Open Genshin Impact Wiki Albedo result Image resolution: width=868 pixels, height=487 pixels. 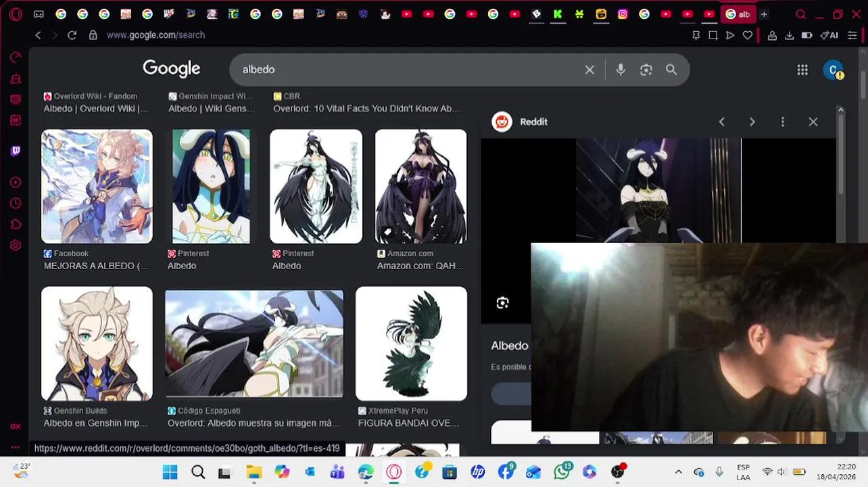click(212, 103)
